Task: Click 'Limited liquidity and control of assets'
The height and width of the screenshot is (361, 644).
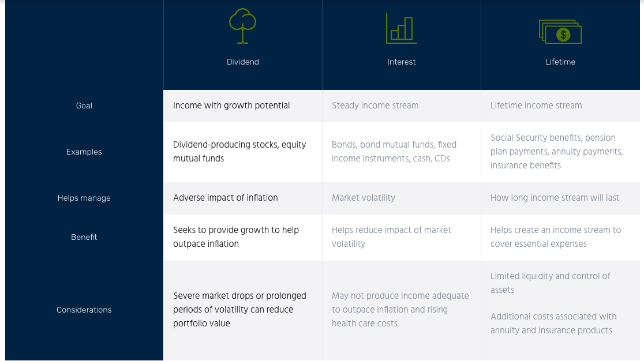Action: [550, 283]
